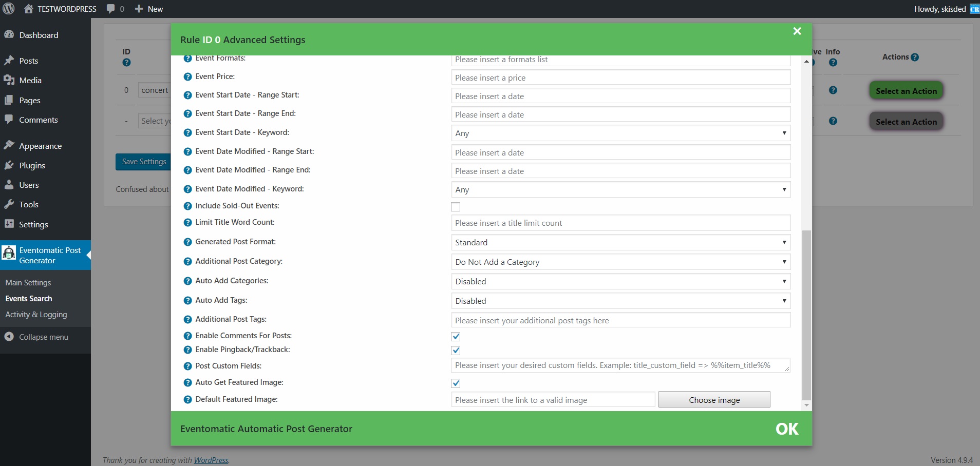Click help icon for Event Start Date - Keyword
Viewport: 980px width, 466px height.
(187, 133)
